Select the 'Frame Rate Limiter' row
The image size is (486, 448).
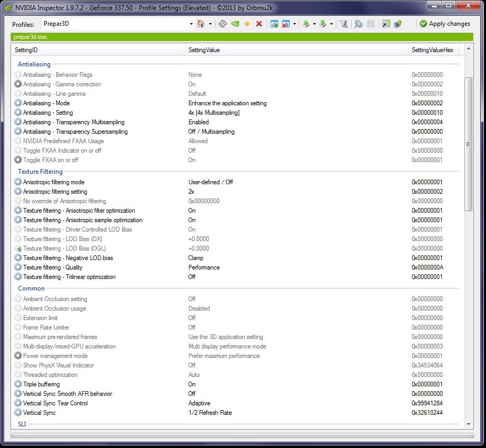point(237,327)
